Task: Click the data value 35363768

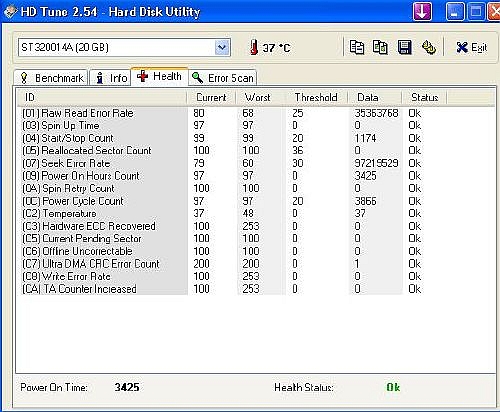Action: pyautogui.click(x=376, y=113)
